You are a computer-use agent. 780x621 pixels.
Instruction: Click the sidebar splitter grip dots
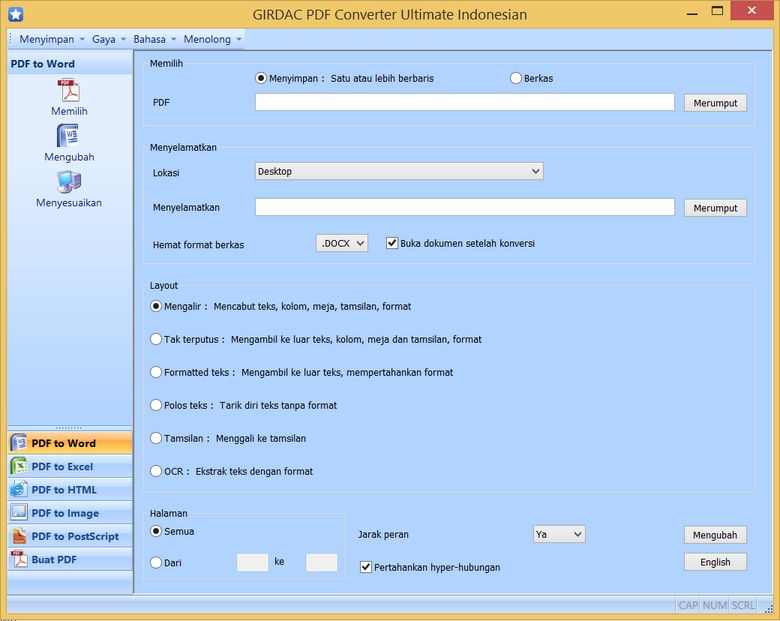[69, 427]
